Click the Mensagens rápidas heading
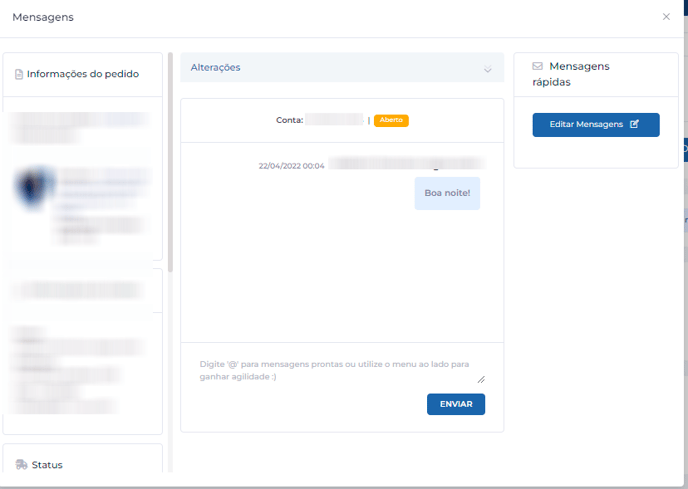688x489 pixels. [x=571, y=74]
